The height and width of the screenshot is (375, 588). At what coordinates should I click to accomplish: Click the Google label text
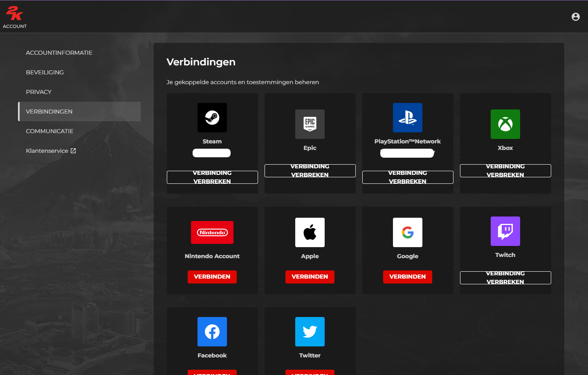click(x=408, y=256)
